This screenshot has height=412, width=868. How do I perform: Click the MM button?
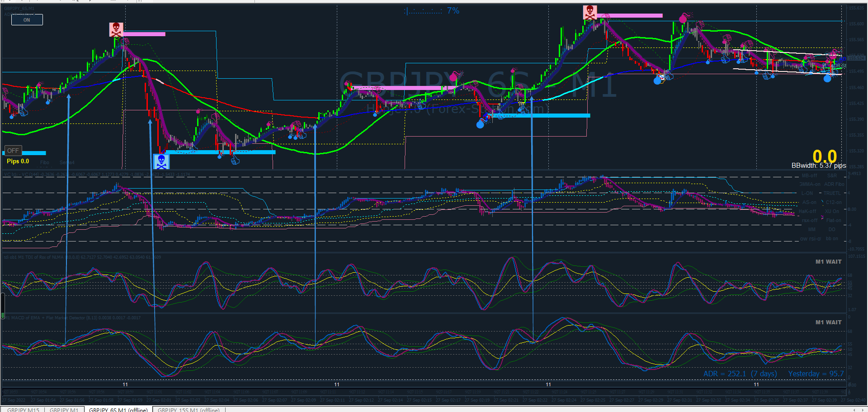[x=812, y=229]
